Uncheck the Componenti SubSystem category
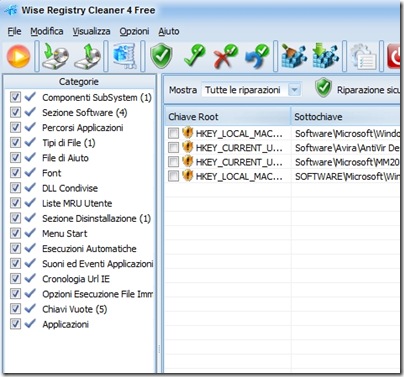The height and width of the screenshot is (377, 404). click(x=15, y=97)
